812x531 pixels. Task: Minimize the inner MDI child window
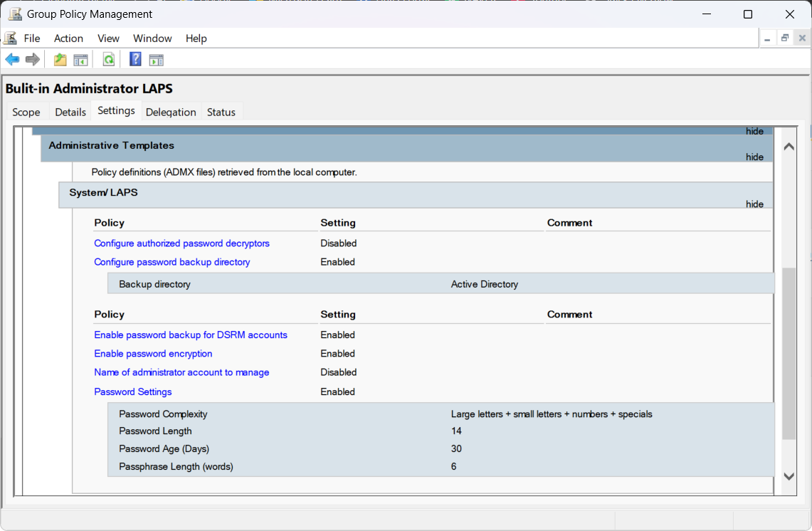767,38
